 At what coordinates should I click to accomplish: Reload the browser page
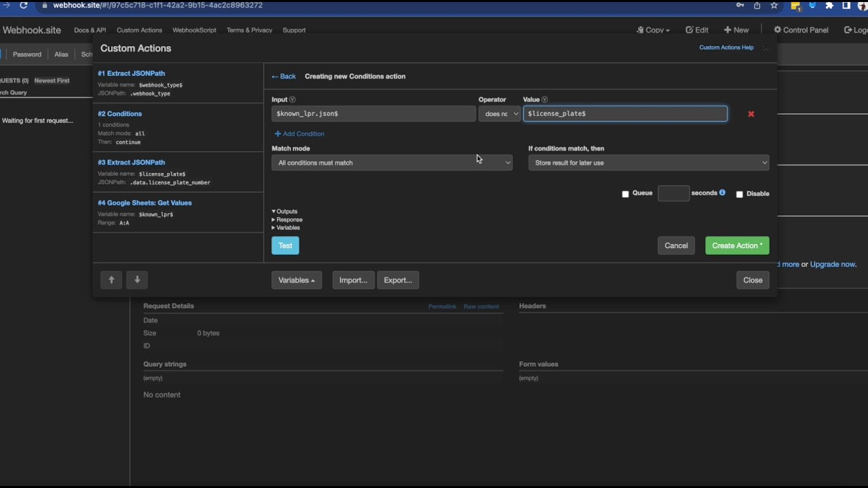24,5
